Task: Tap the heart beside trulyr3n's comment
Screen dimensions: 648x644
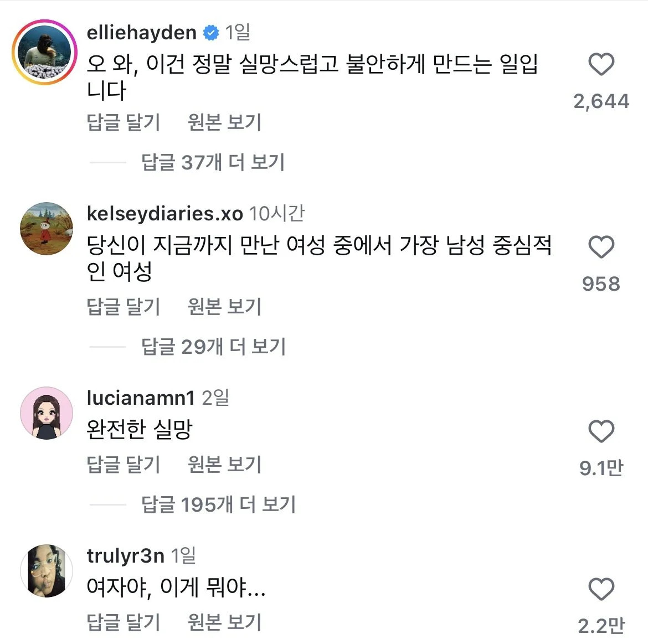Action: point(601,589)
